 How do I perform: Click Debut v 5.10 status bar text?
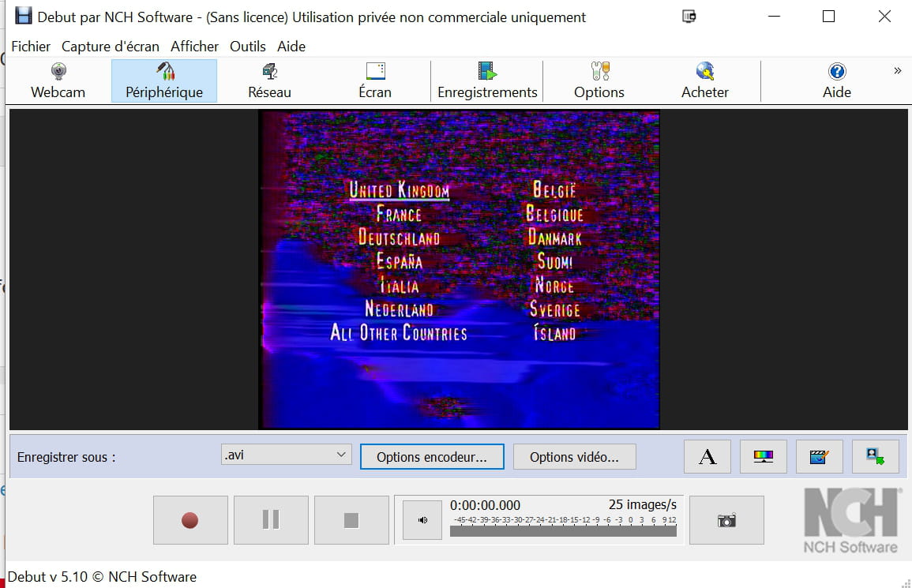pos(102,577)
